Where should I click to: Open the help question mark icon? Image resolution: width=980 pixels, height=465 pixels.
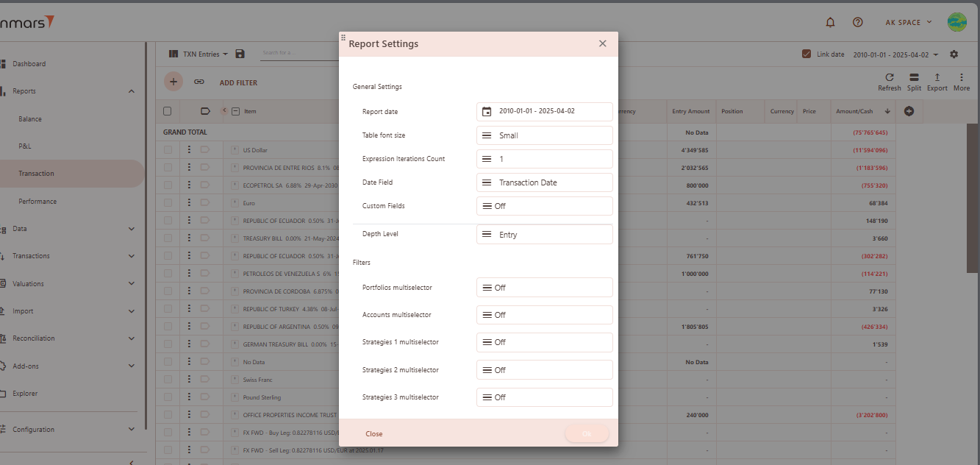[857, 22]
